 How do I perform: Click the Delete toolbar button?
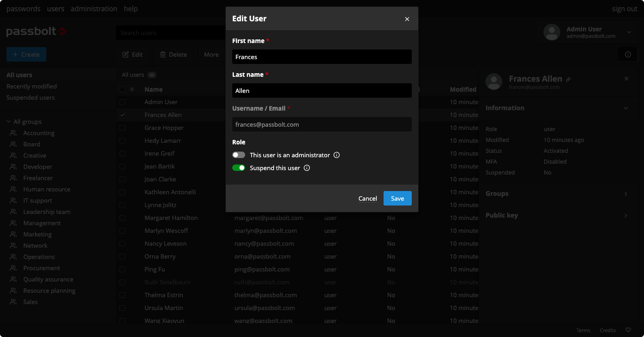click(x=173, y=54)
